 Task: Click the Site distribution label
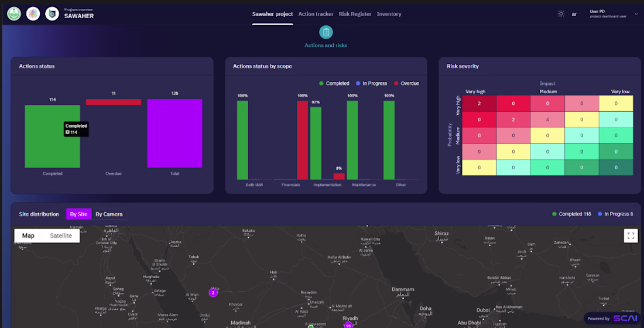39,214
